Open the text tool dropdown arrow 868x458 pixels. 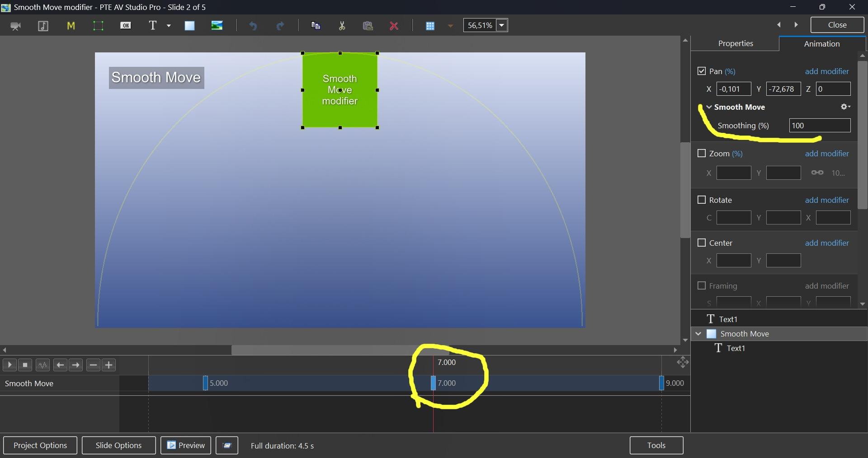[169, 26]
